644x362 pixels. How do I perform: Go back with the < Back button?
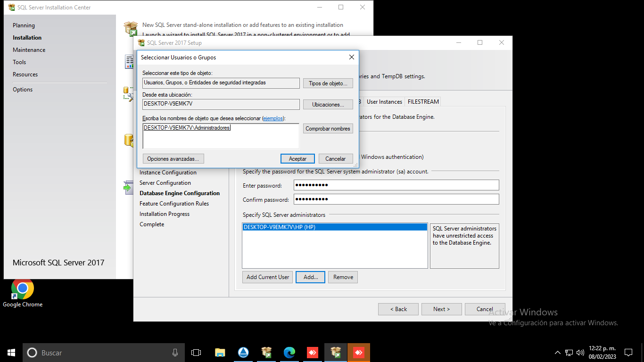[x=398, y=309]
